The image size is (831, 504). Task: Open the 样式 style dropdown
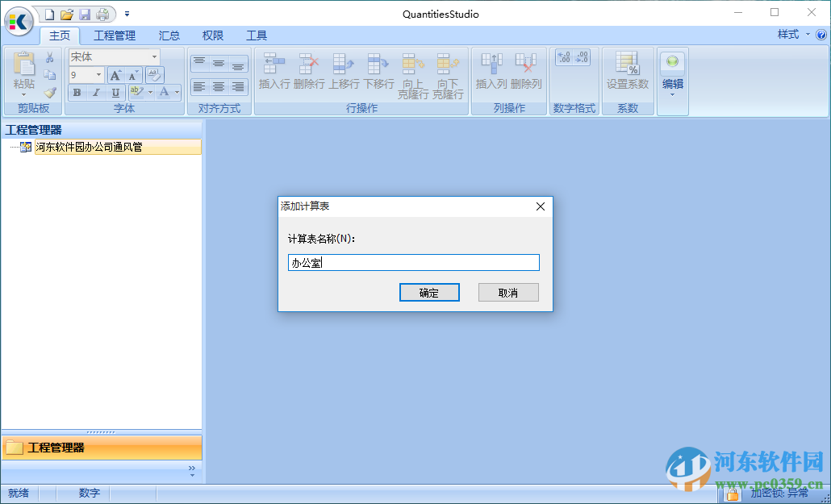click(x=793, y=35)
